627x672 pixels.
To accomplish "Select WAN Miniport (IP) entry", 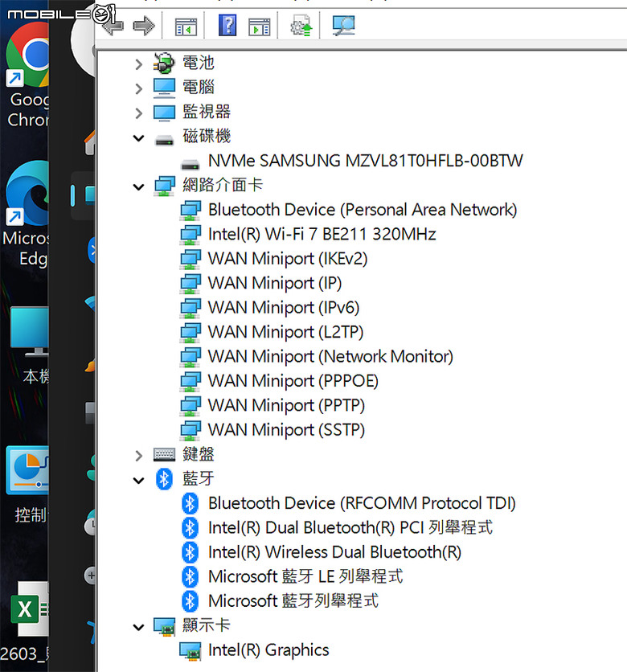I will click(275, 283).
